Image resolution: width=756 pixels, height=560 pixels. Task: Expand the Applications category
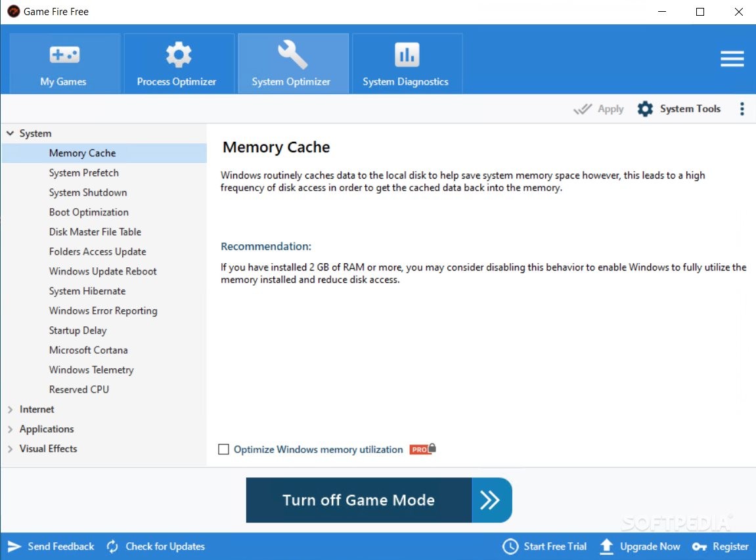10,429
